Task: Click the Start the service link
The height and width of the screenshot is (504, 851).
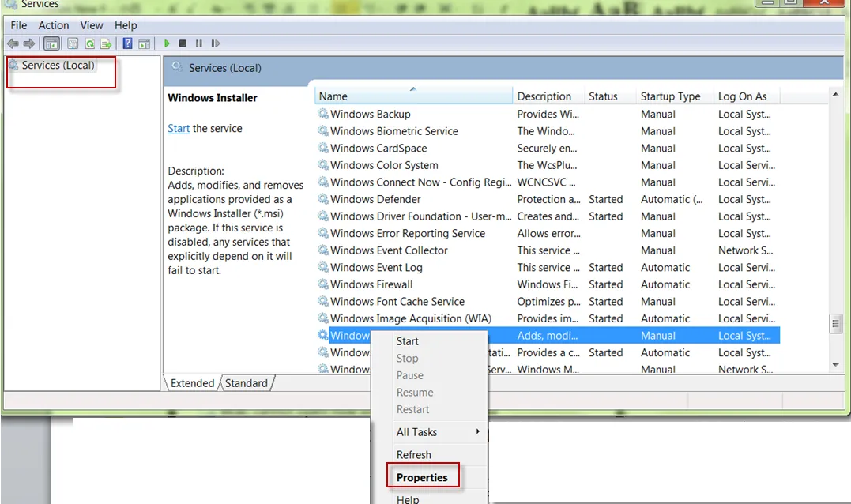Action: coord(179,129)
